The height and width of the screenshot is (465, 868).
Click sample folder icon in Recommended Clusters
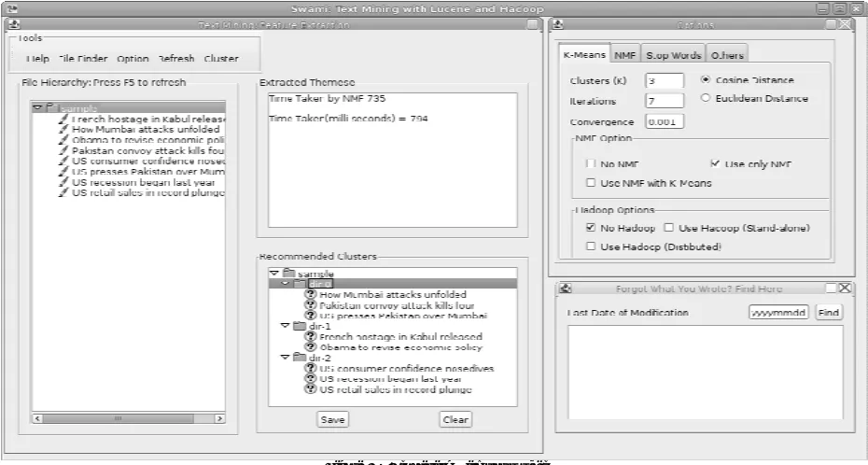tap(288, 273)
